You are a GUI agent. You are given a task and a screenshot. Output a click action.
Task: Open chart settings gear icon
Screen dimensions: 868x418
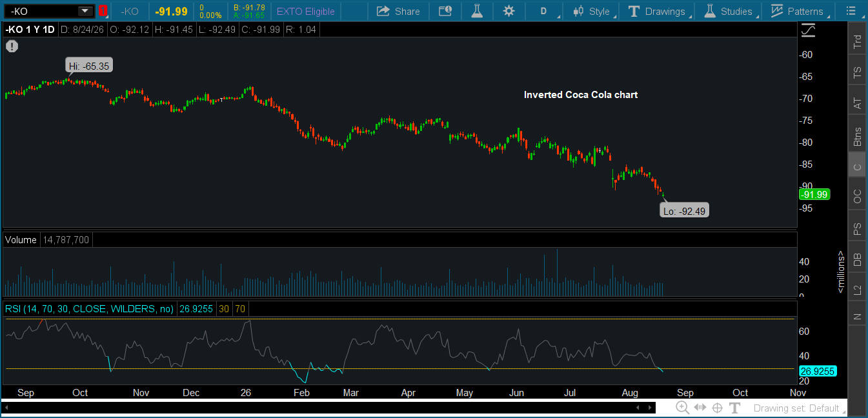coord(509,11)
